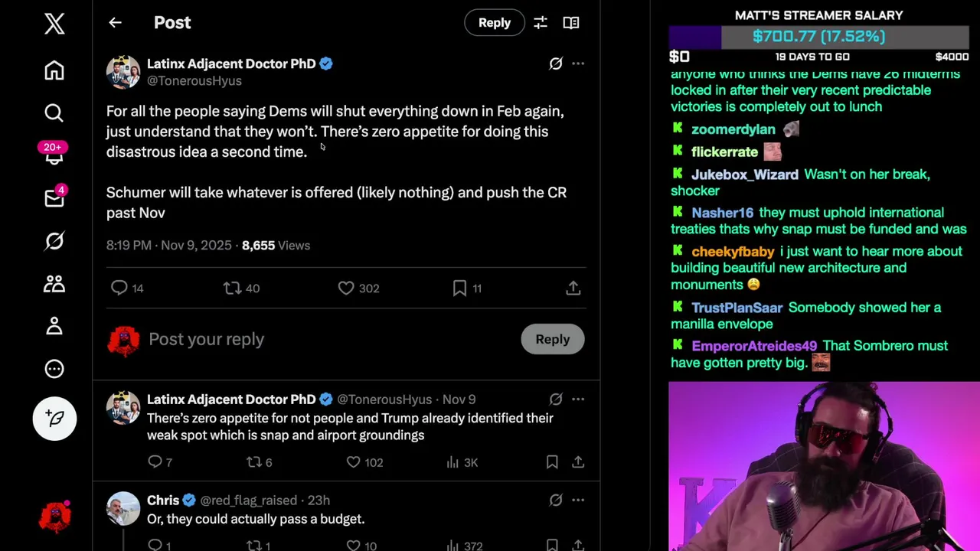Open Messages with 4 unread

[x=54, y=198]
